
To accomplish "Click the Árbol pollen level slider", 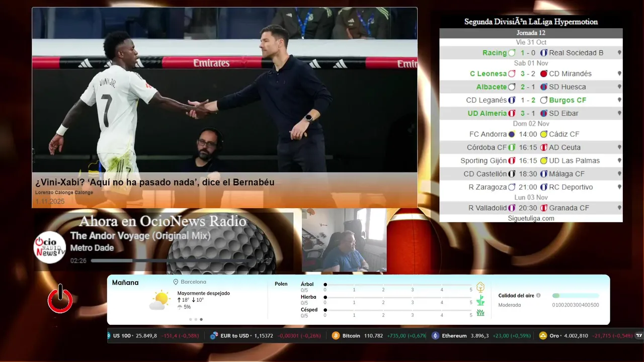I will (x=398, y=285).
